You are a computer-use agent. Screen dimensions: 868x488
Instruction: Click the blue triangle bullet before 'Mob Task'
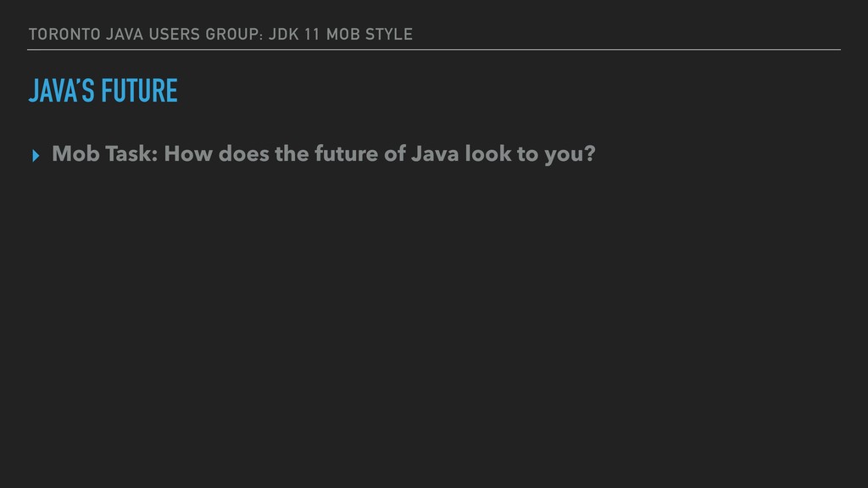click(x=36, y=156)
